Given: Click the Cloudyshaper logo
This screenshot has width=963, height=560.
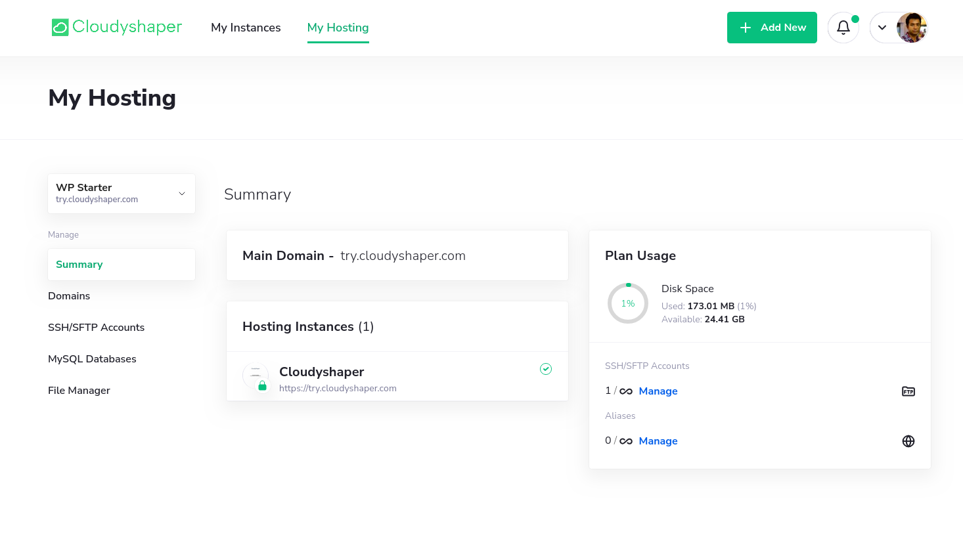Looking at the screenshot, I should pyautogui.click(x=117, y=27).
